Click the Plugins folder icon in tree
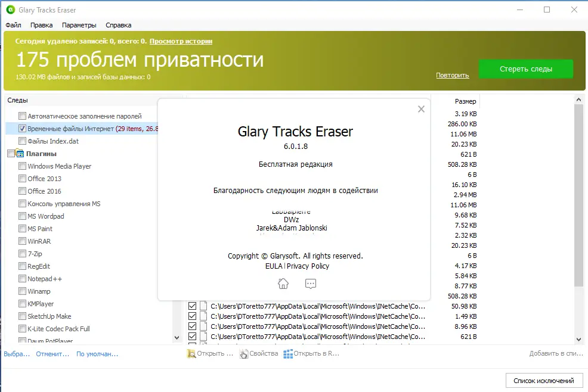Viewport: 588px width, 392px height. pos(20,153)
